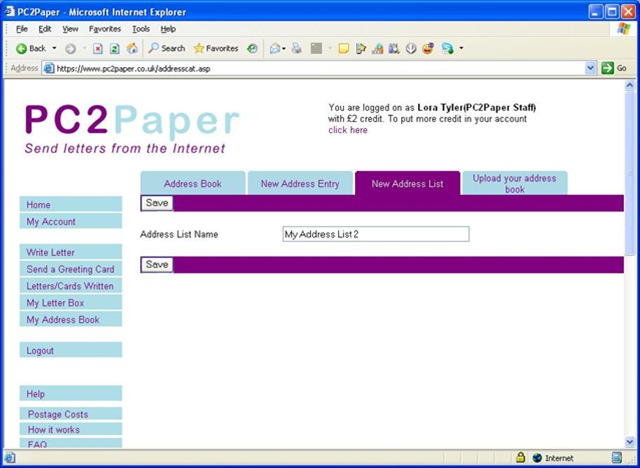Screen dimensions: 640x468
Task: Click the secure padlock status icon
Action: pyautogui.click(x=520, y=457)
